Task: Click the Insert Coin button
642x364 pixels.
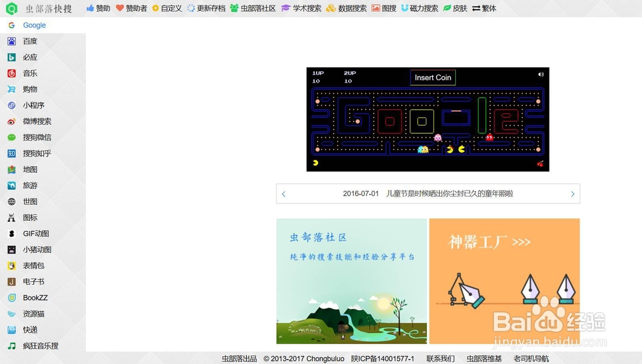Action: coord(433,78)
